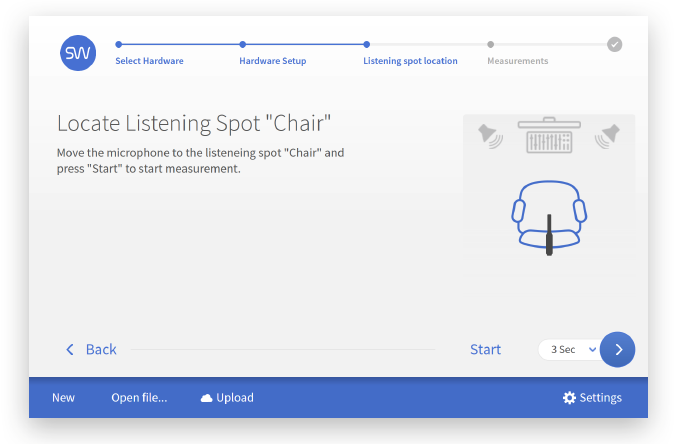Viewport: 677px width, 444px height.
Task: Click the back chevron arrow
Action: pos(70,349)
